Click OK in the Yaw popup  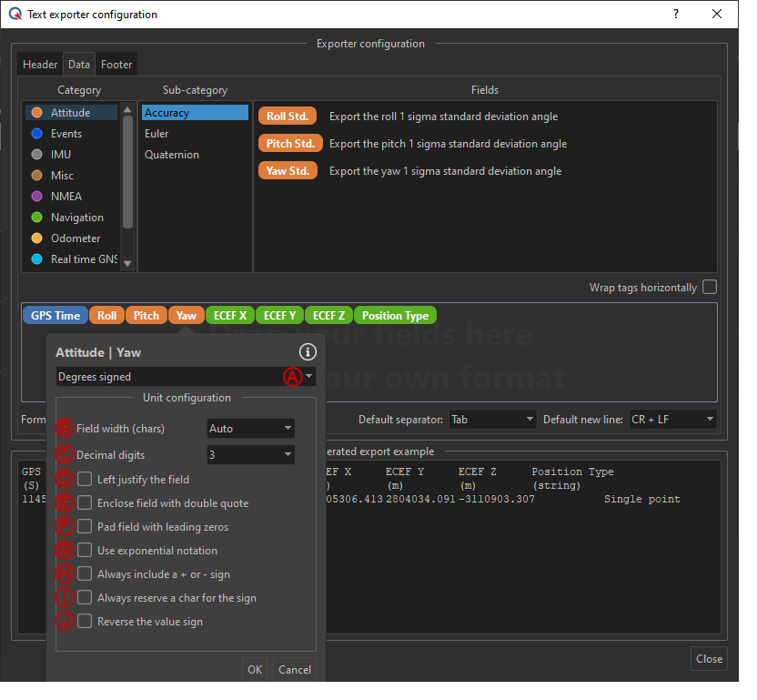pos(255,670)
